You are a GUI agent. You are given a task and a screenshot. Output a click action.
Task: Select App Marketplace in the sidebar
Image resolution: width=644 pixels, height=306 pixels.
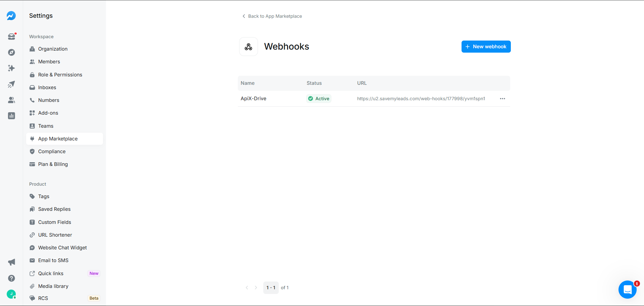click(x=58, y=138)
